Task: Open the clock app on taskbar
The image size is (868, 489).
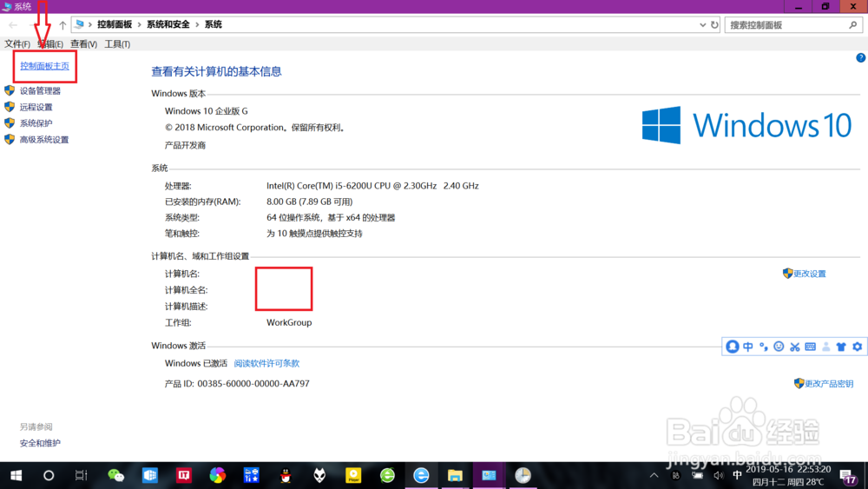Action: [x=523, y=475]
